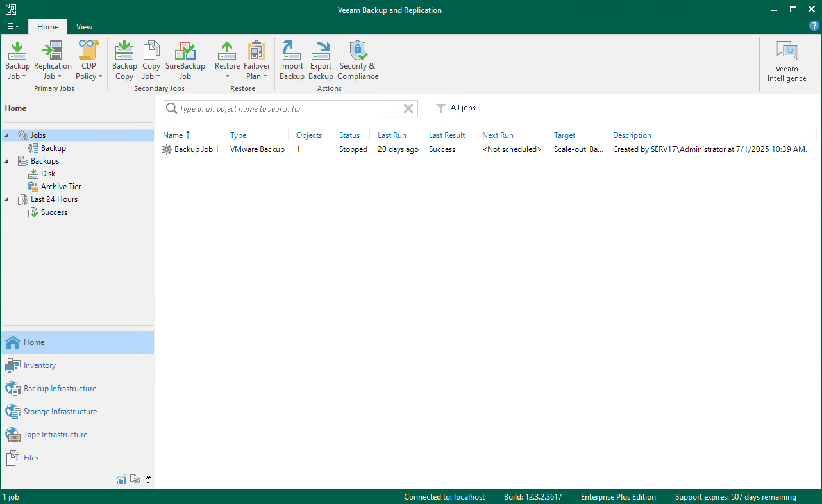Click the Veeam application logo icon

tap(11, 10)
